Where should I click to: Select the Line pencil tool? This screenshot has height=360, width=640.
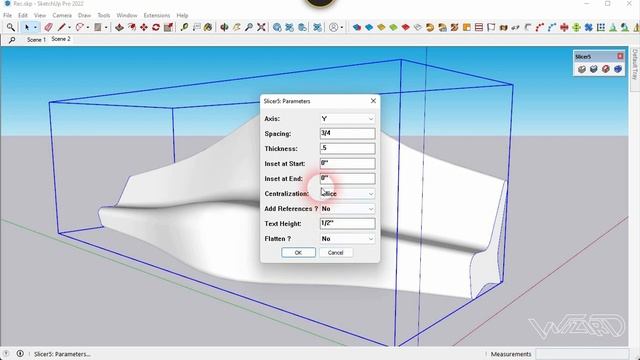tap(61, 27)
